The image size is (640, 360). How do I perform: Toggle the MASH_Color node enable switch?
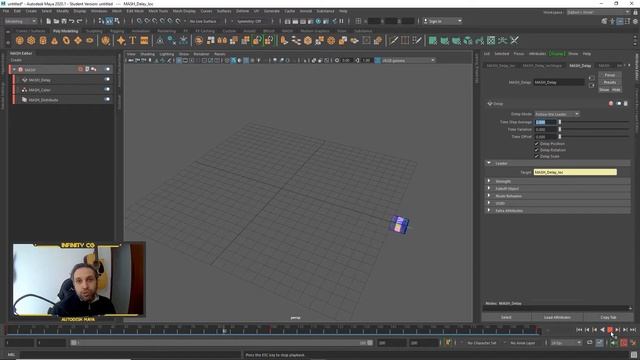(107, 89)
